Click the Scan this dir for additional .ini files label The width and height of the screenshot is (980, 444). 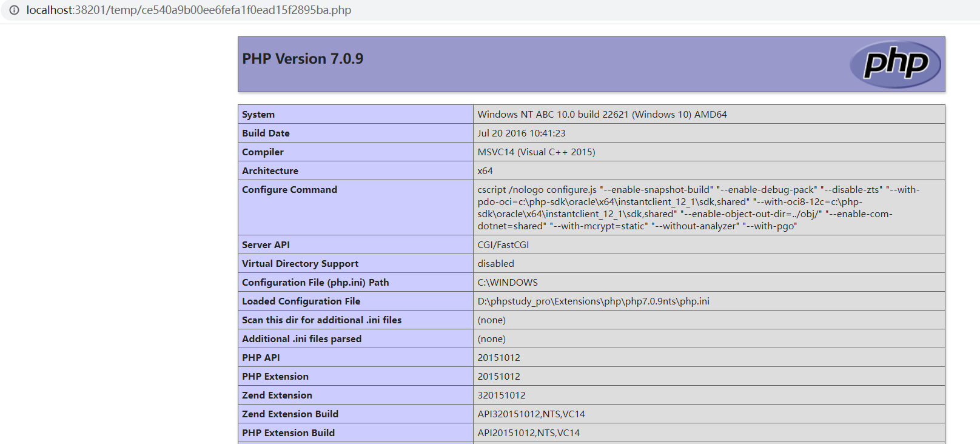pyautogui.click(x=321, y=320)
